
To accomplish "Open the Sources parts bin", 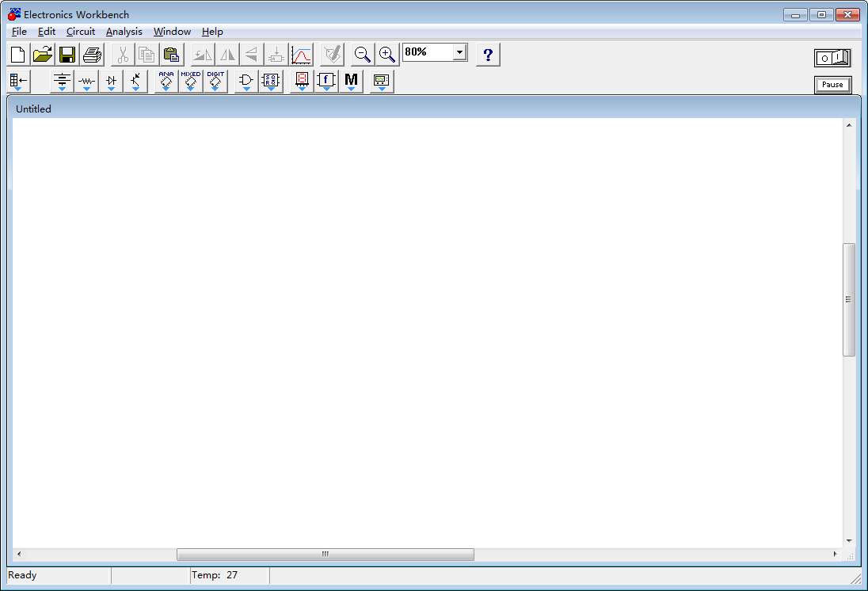I will [62, 82].
